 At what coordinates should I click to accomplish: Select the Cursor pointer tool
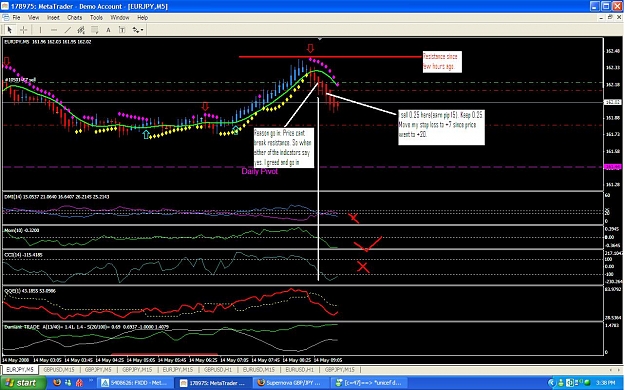coord(10,30)
